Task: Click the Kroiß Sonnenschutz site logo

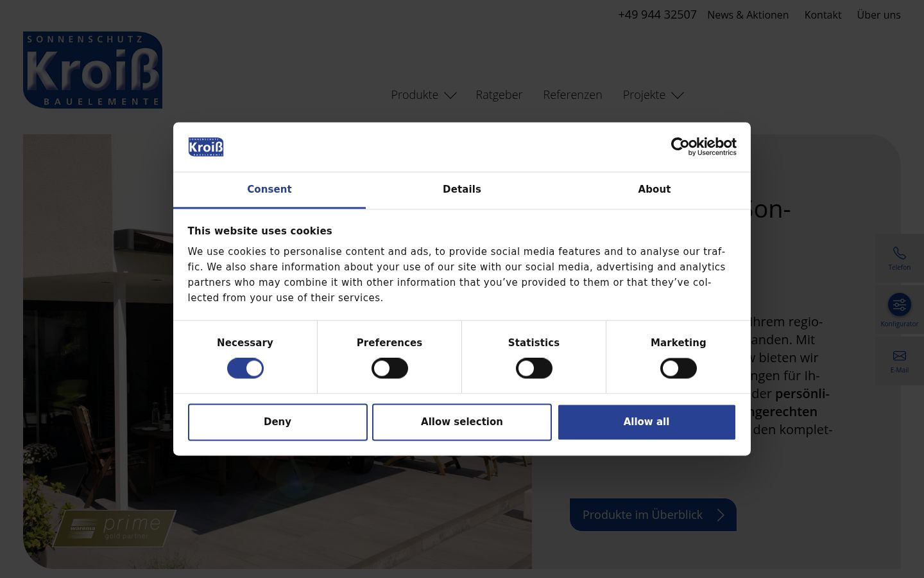Action: click(x=92, y=70)
